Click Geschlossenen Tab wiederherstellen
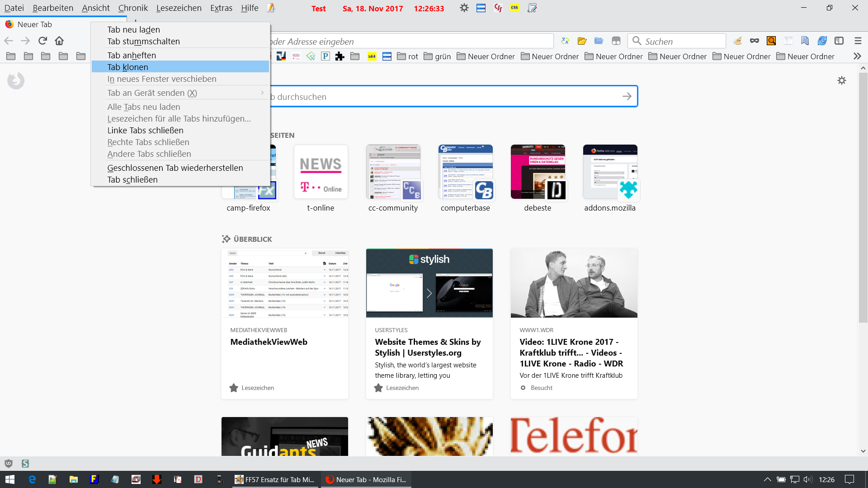The width and height of the screenshot is (868, 488). click(175, 168)
